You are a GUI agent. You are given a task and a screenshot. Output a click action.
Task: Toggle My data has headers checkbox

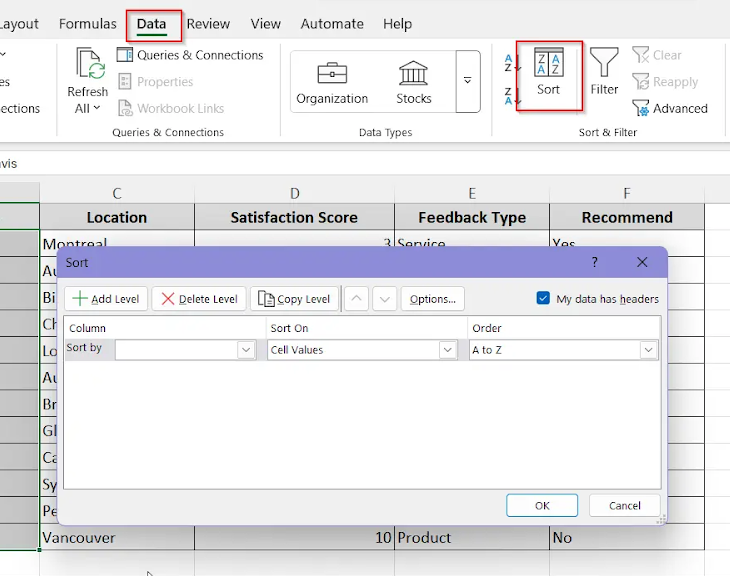[x=543, y=298]
